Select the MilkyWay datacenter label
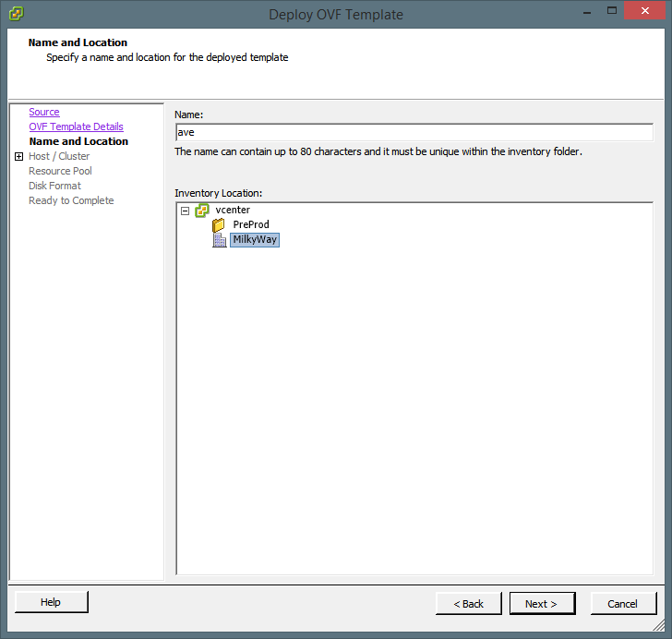This screenshot has height=639, width=672. pyautogui.click(x=255, y=240)
